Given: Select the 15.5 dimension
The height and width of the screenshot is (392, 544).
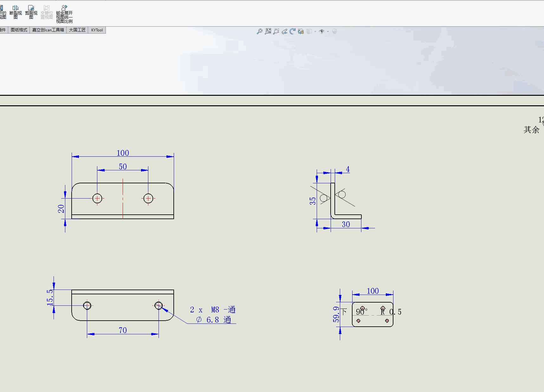Looking at the screenshot, I should pos(50,297).
